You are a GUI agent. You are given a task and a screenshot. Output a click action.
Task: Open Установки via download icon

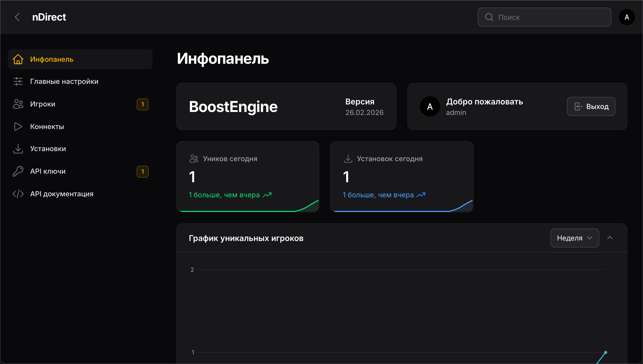click(x=18, y=149)
